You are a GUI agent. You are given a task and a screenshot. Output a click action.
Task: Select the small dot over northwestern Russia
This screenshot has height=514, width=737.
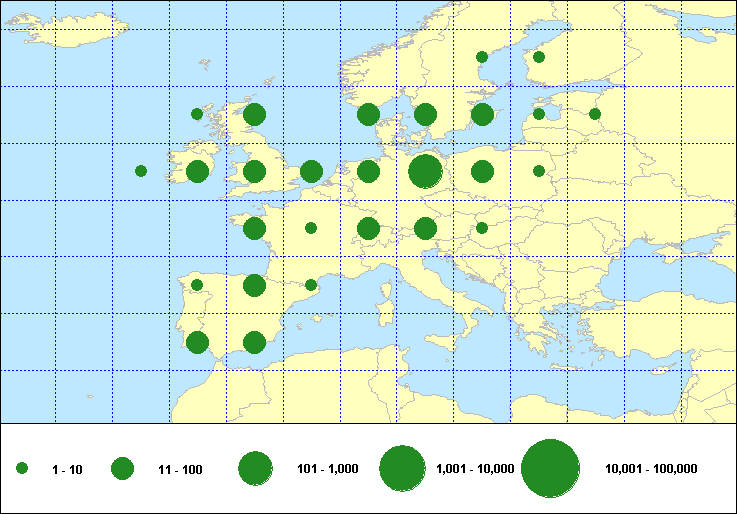[x=595, y=114]
